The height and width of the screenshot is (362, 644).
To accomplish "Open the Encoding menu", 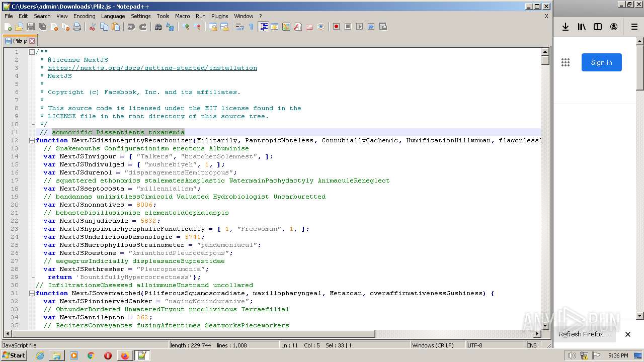I will click(x=84, y=16).
